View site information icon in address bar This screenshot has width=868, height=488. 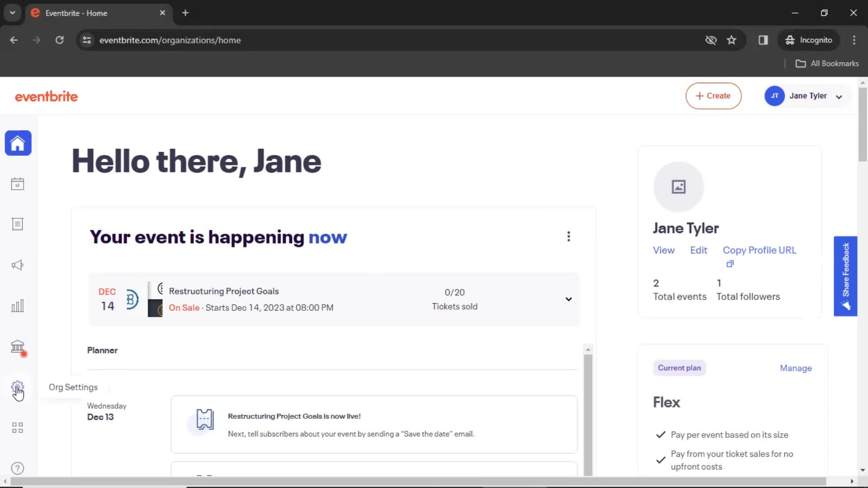(x=87, y=40)
